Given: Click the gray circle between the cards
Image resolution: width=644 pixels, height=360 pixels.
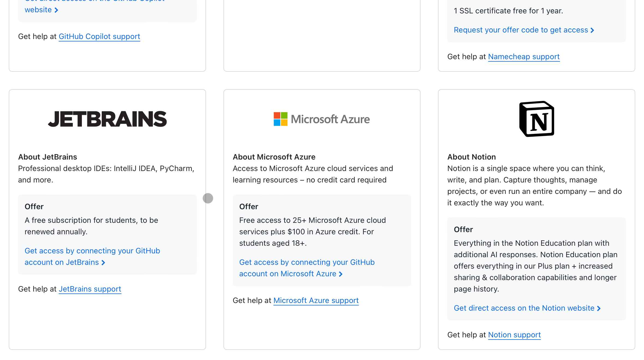Looking at the screenshot, I should point(208,198).
